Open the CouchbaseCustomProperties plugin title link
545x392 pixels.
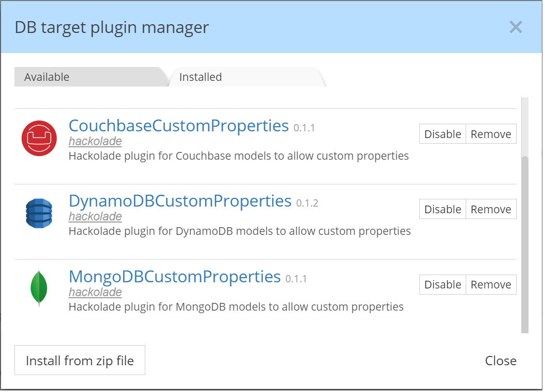click(179, 127)
